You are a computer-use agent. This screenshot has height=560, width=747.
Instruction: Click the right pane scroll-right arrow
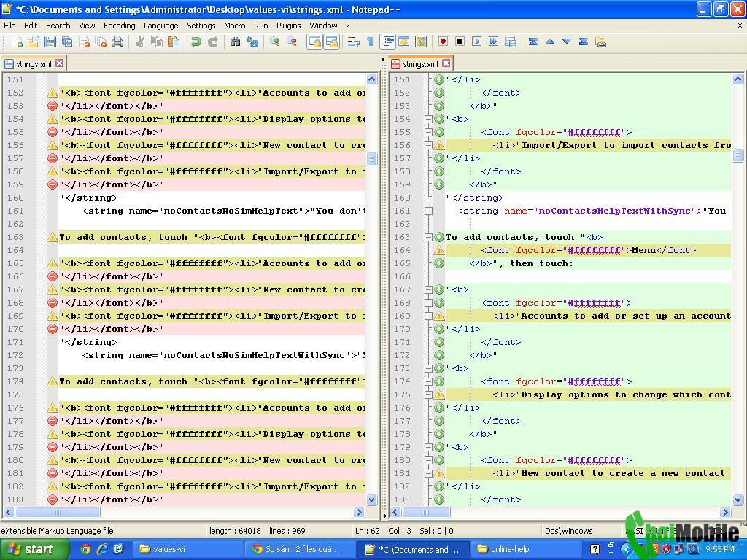point(725,513)
